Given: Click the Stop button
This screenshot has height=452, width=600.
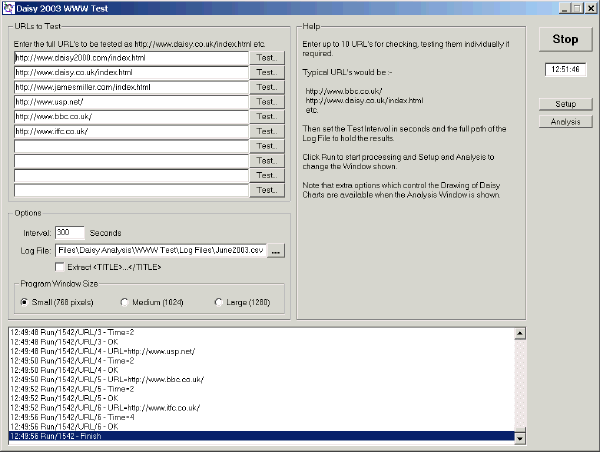Looking at the screenshot, I should pos(565,39).
